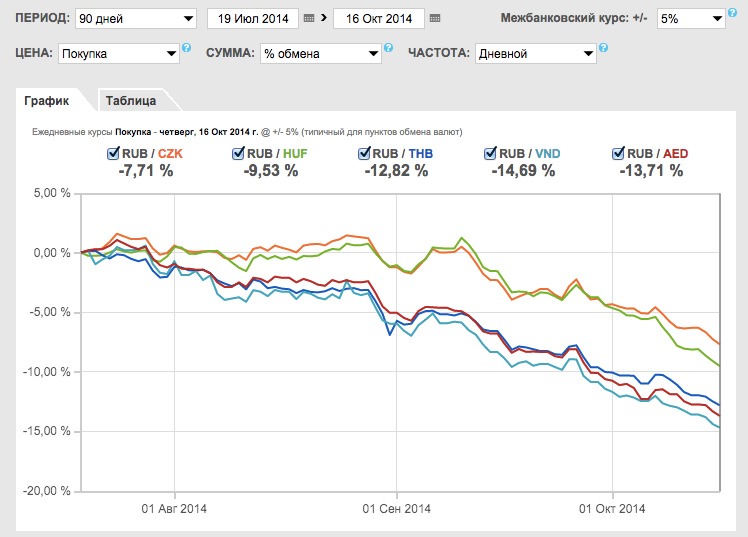This screenshot has width=748, height=537.
Task: Toggle RUB / AED checkbox off
Action: 617,153
